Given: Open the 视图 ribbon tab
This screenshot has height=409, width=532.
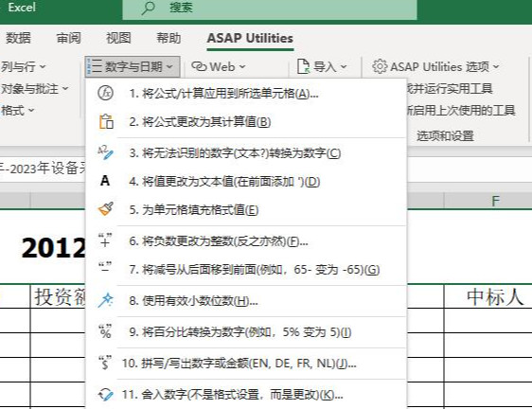Looking at the screenshot, I should (118, 38).
